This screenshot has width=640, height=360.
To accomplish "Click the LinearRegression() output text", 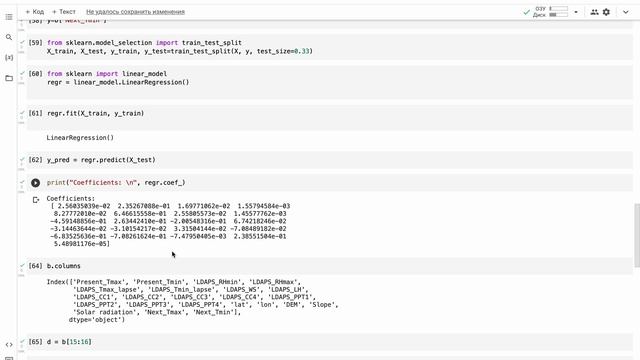I will 80,138.
